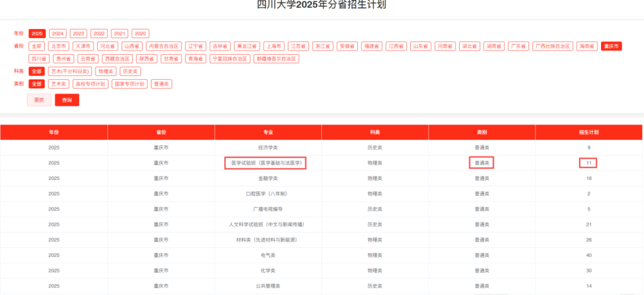Click the 经济学类 major cell
This screenshot has width=644, height=295.
click(268, 148)
